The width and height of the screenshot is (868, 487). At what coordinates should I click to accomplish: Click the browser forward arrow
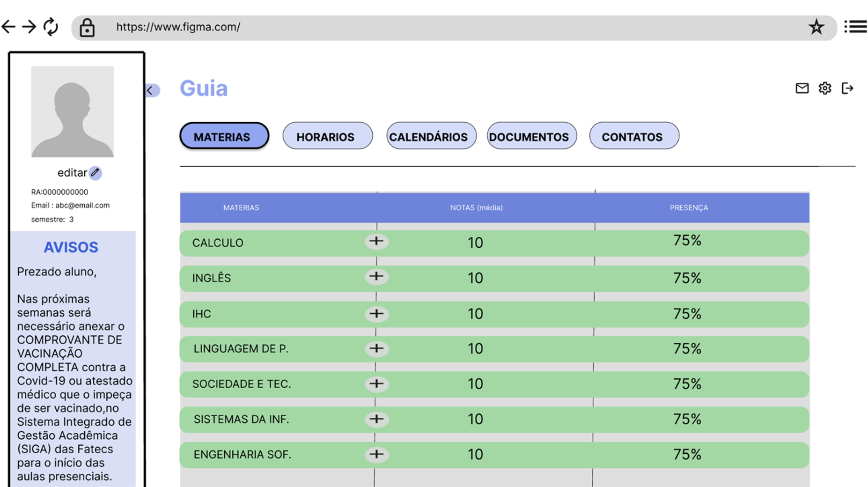(x=29, y=27)
